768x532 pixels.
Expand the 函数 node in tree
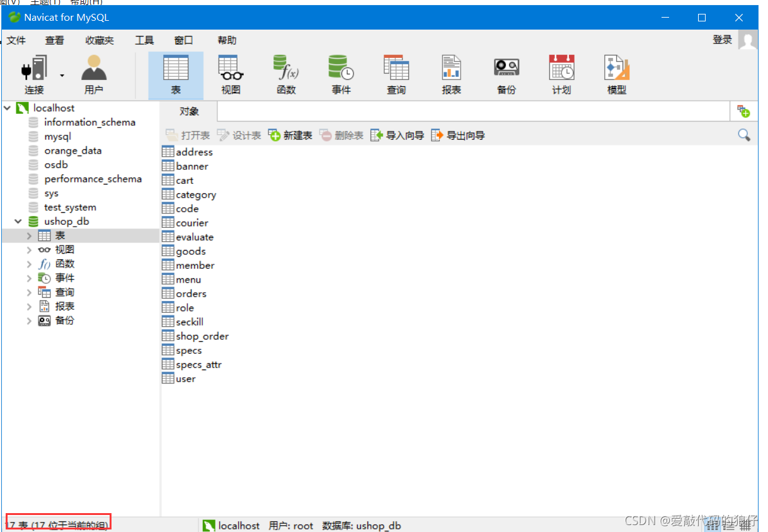pyautogui.click(x=29, y=264)
